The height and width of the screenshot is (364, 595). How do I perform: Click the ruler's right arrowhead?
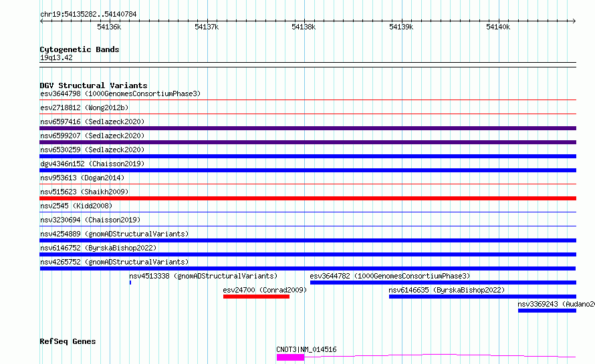click(x=574, y=21)
